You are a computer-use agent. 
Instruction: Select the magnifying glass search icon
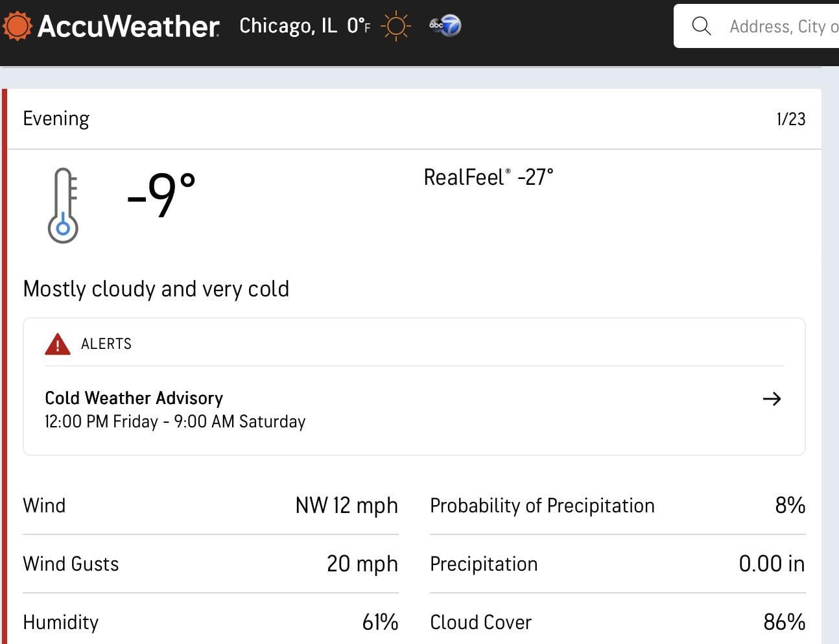(x=701, y=26)
